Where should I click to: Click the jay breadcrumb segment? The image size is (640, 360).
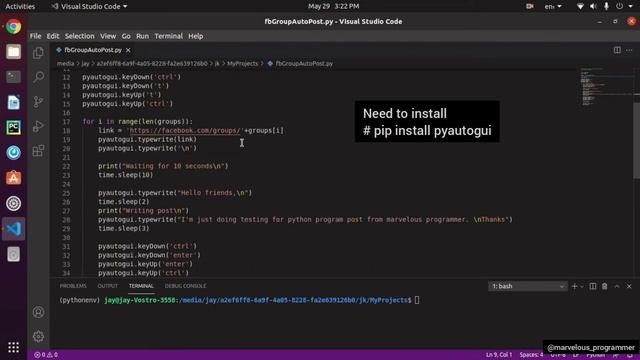pyautogui.click(x=85, y=63)
